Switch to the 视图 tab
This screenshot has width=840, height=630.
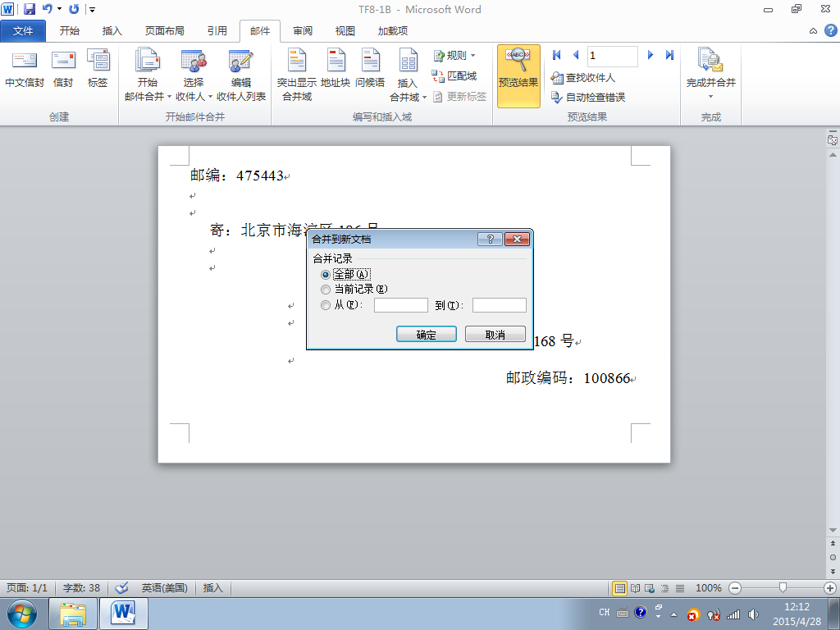(345, 31)
